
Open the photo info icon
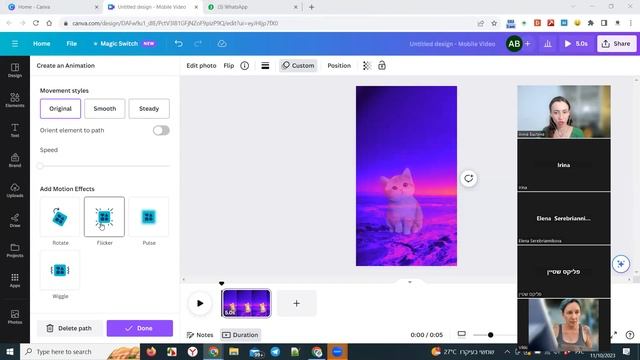pos(244,66)
